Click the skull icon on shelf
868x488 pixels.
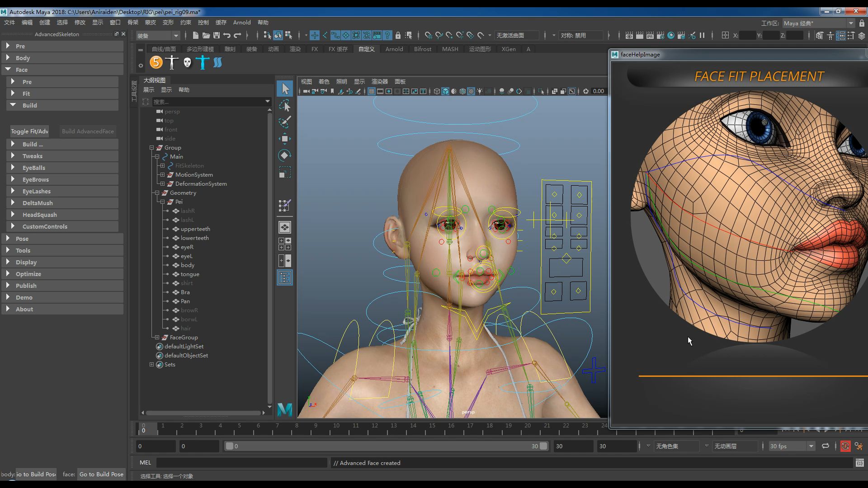(187, 63)
